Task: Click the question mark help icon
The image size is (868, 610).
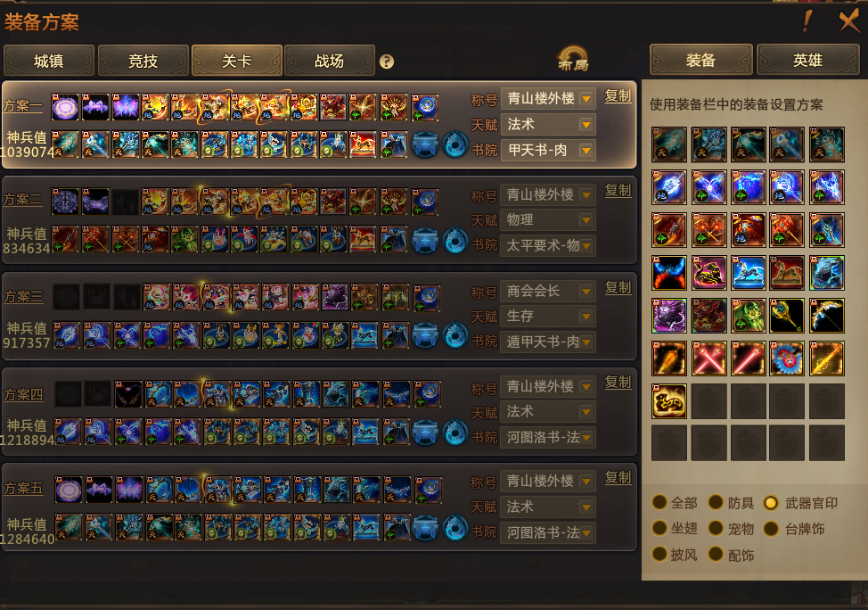Action: point(387,62)
